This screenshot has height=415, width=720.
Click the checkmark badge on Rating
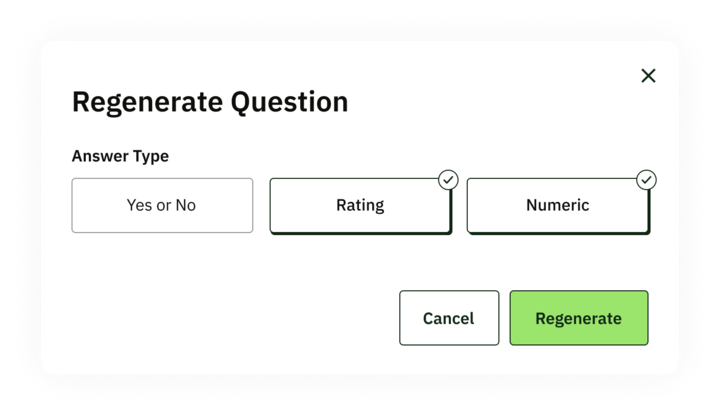tap(449, 180)
